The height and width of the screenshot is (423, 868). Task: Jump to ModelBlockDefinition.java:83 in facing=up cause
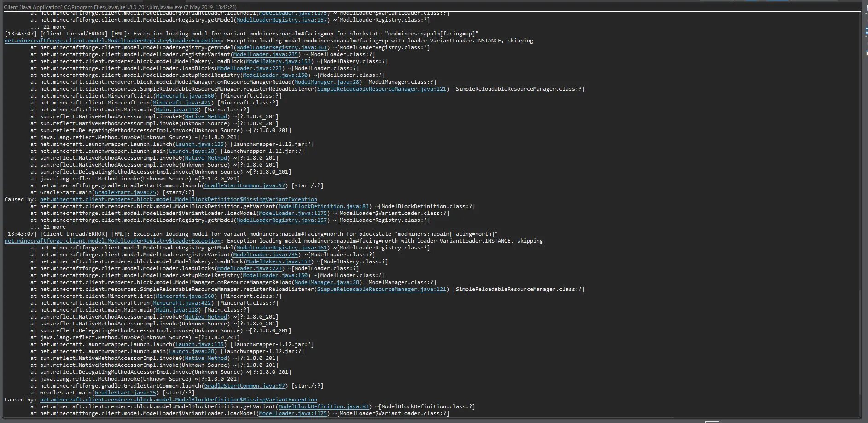point(324,206)
